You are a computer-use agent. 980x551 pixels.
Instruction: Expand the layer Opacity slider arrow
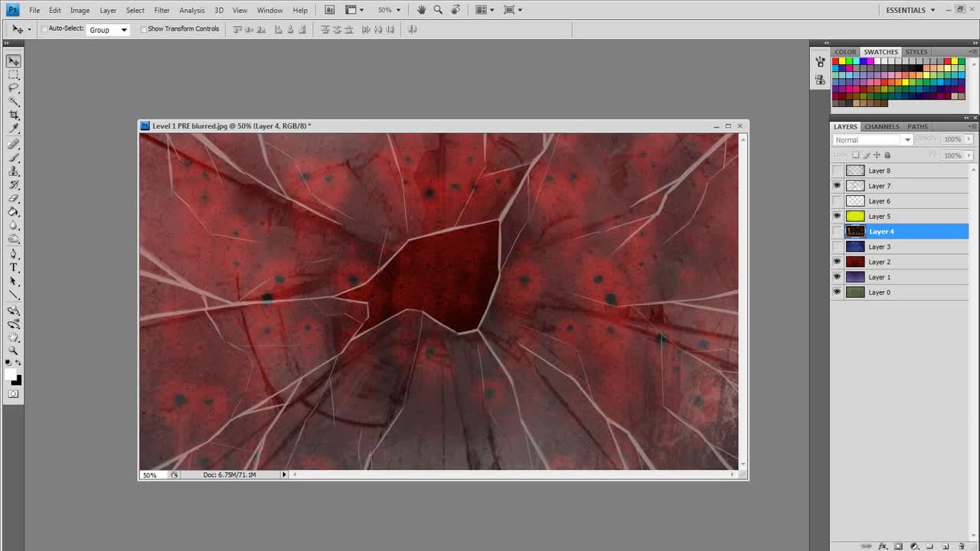[x=969, y=139]
